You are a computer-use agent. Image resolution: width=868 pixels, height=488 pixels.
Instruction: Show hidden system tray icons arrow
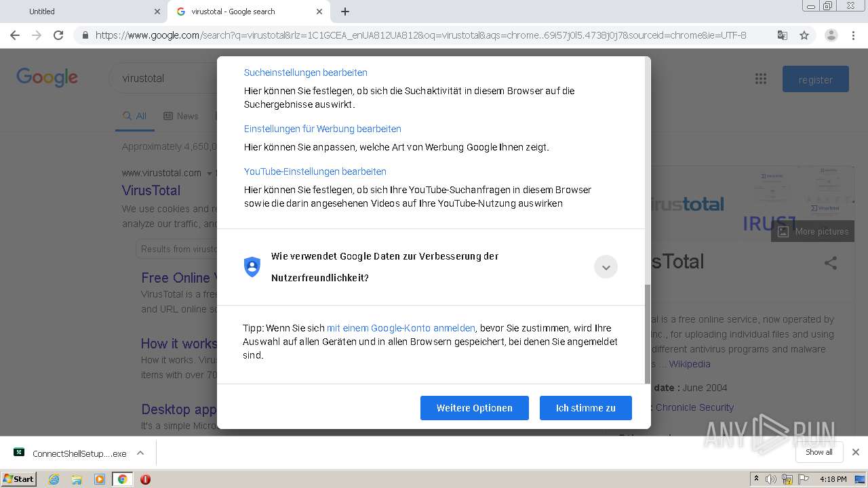(756, 479)
